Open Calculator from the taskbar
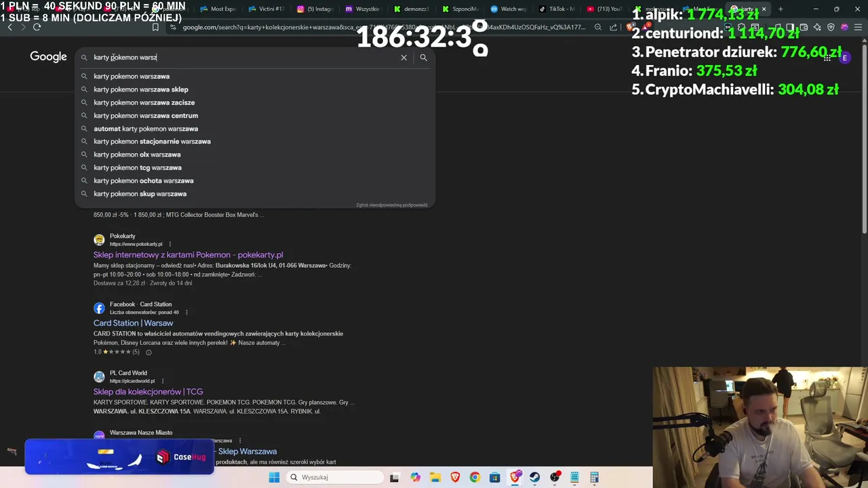 tap(594, 477)
